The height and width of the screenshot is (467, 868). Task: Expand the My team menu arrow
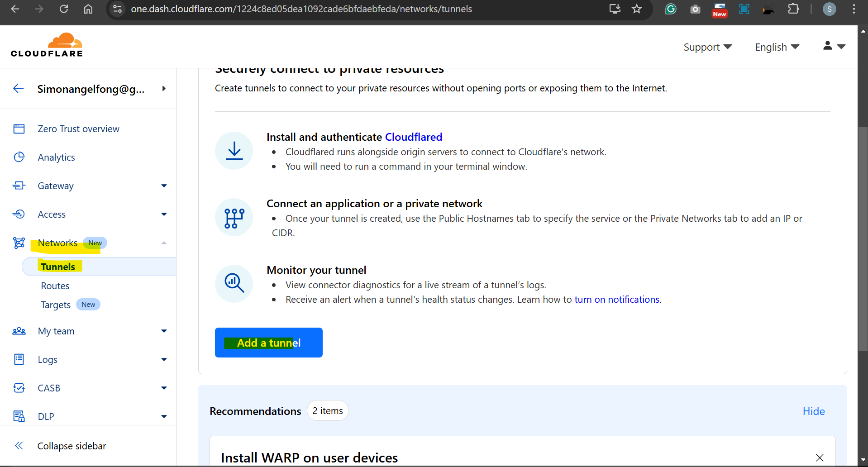click(x=164, y=331)
